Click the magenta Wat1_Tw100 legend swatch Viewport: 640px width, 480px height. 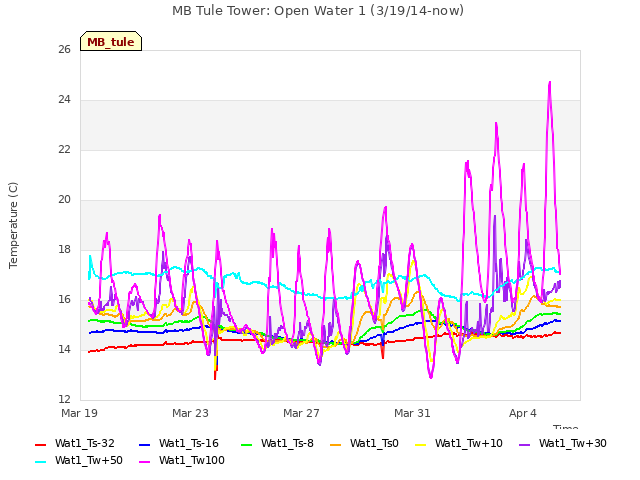144,462
